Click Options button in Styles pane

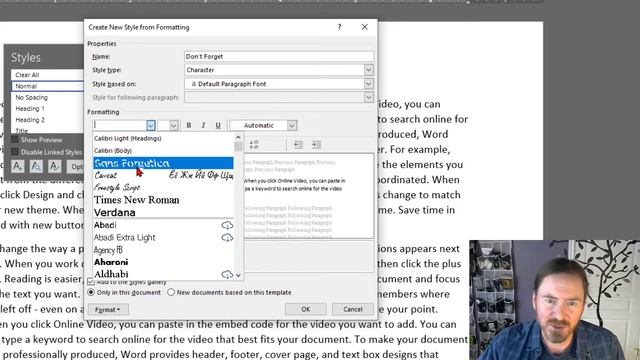point(76,166)
